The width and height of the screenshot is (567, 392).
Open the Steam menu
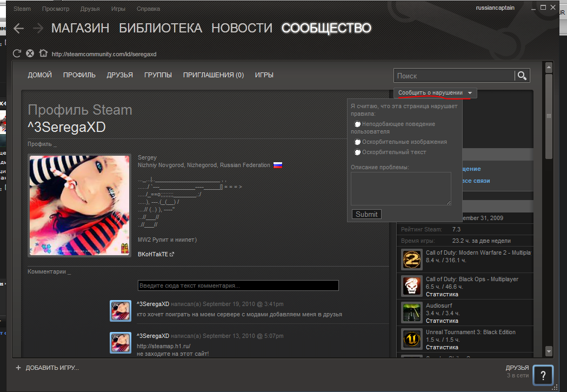(22, 9)
